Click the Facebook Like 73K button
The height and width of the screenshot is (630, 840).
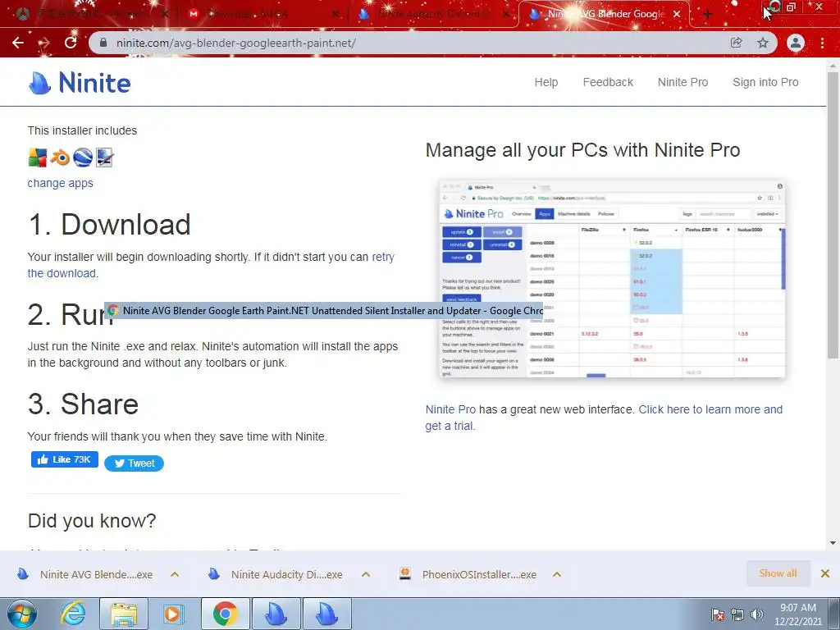(x=64, y=459)
